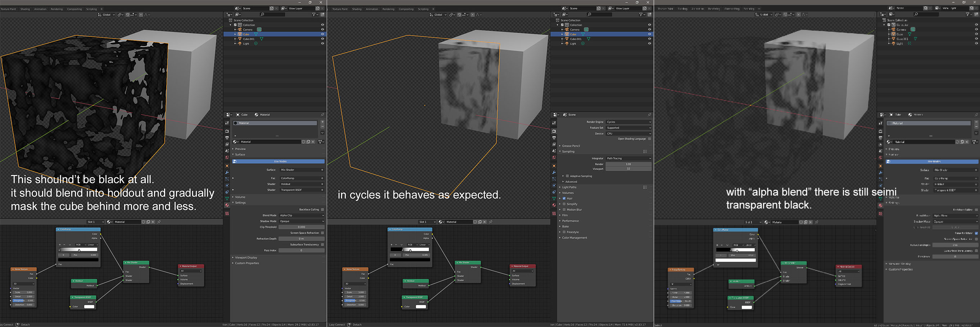This screenshot has width=980, height=327.
Task: Adjust the Clip Threshold 0.000 slider
Action: (302, 227)
